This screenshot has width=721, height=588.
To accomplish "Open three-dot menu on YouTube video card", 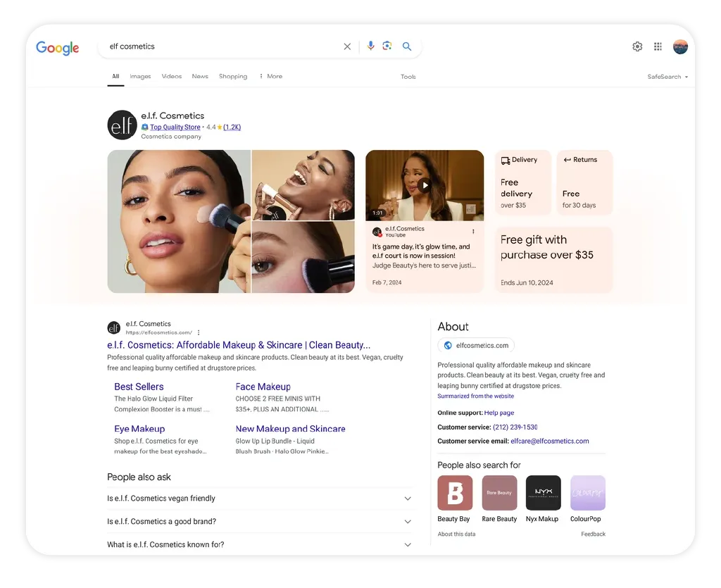I will (473, 232).
